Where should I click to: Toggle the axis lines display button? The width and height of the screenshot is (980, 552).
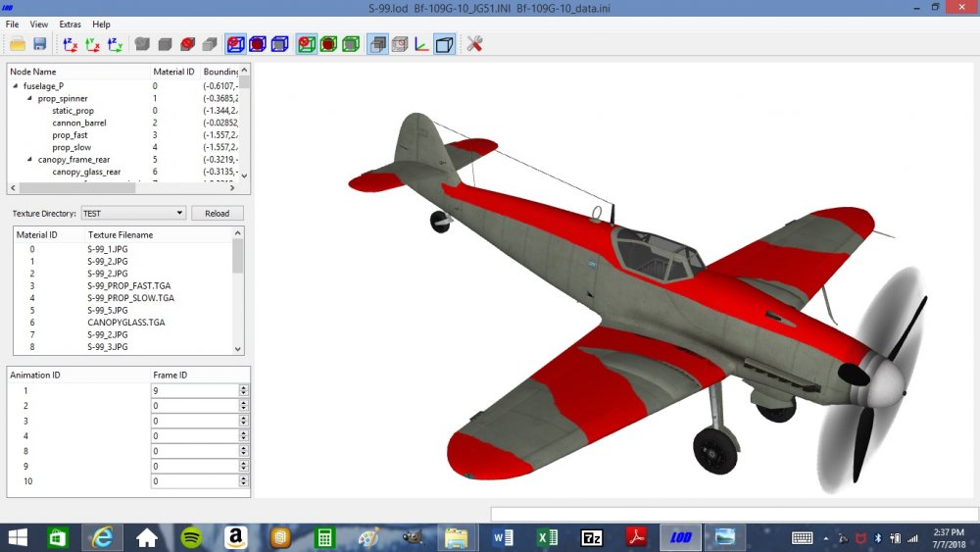coord(421,44)
